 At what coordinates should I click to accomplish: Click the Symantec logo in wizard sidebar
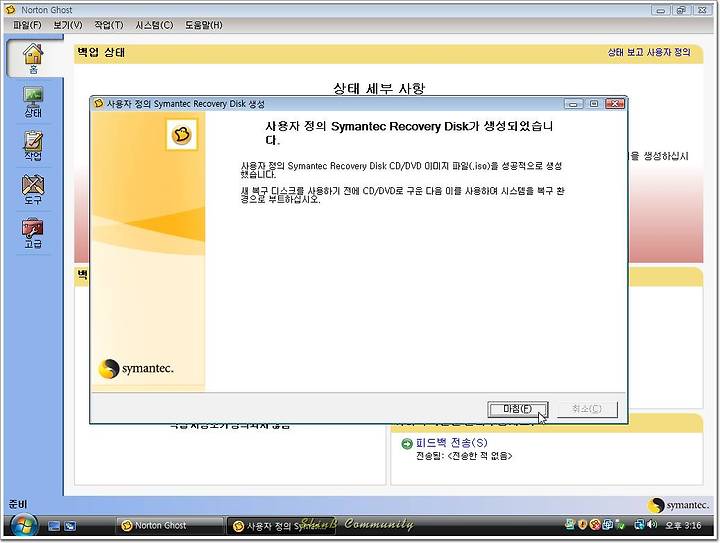(x=136, y=369)
